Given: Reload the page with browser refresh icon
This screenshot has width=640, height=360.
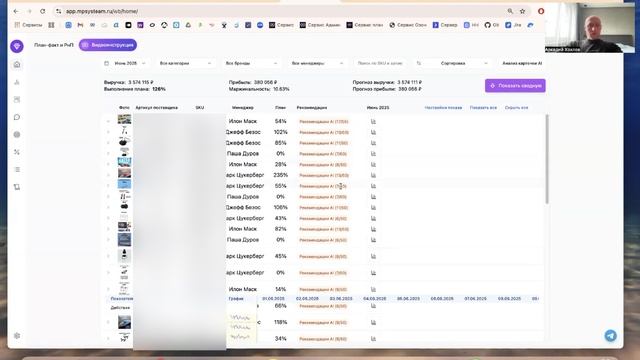Looking at the screenshot, I should coord(42,11).
